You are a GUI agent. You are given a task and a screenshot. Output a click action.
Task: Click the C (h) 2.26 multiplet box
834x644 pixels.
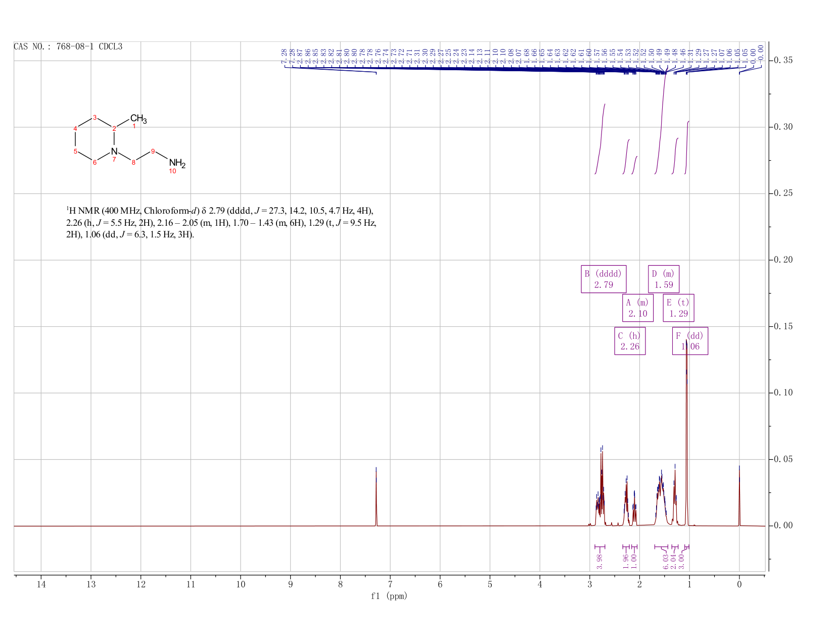click(630, 341)
